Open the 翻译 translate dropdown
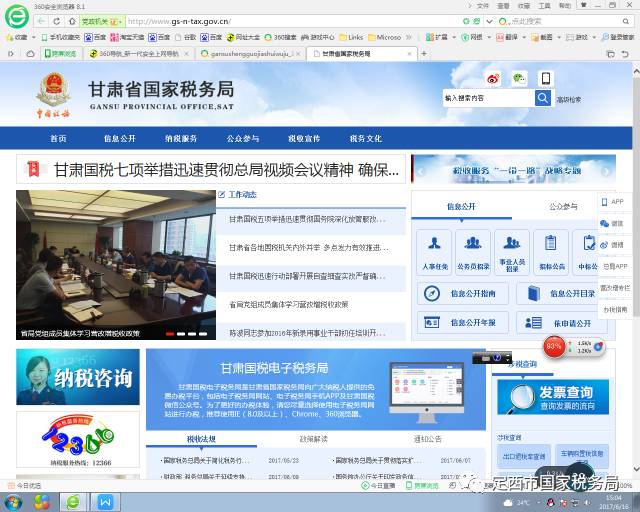This screenshot has width=640, height=512. pyautogui.click(x=511, y=37)
